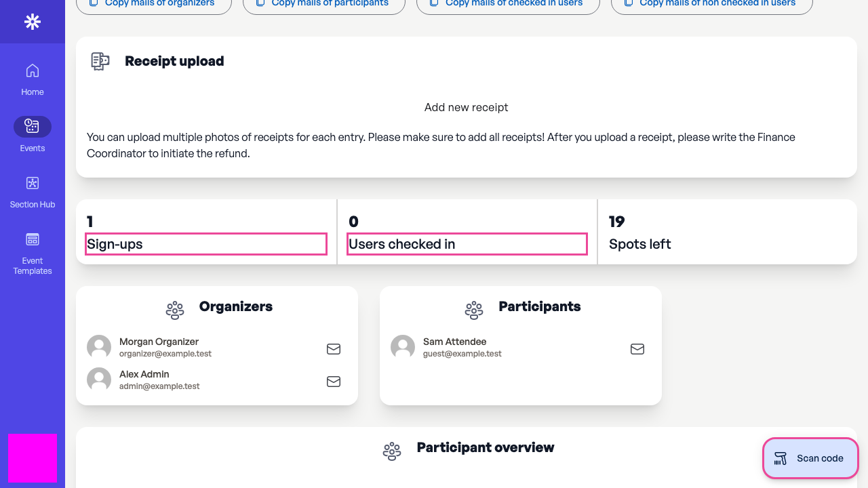Click the Participant overview group icon

click(x=392, y=451)
